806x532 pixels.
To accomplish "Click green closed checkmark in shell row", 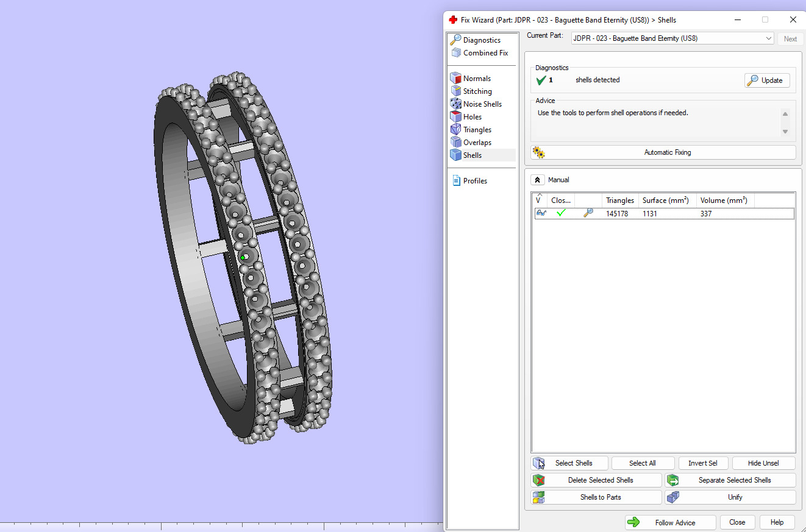I will click(561, 213).
